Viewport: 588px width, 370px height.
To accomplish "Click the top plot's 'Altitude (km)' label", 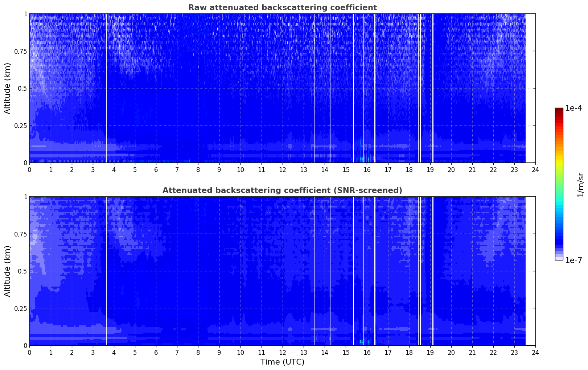I will 8,88.
